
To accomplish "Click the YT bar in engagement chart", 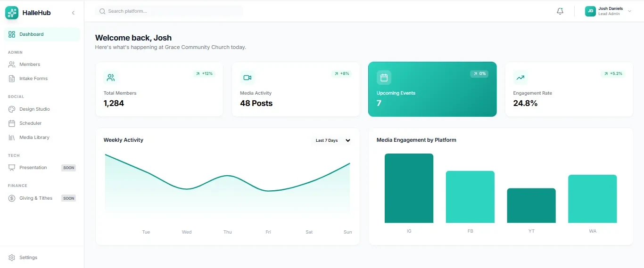I will click(x=531, y=205).
